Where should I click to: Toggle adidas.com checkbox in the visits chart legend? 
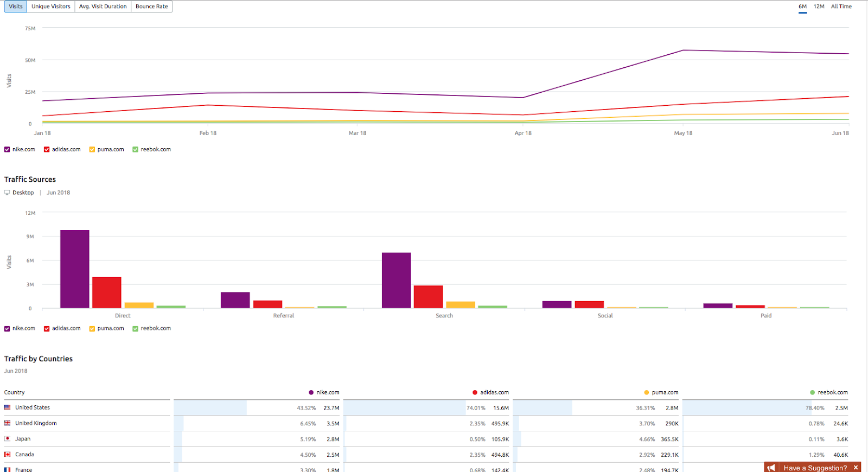(x=47, y=150)
